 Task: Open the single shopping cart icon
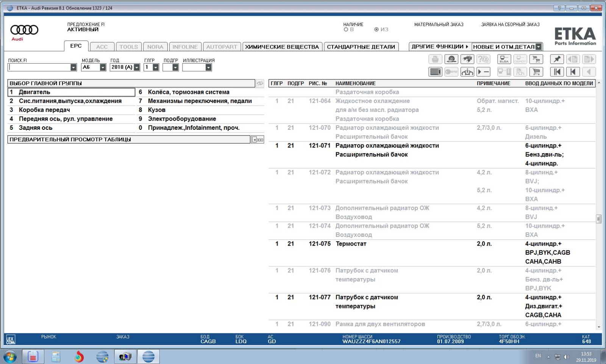point(536,72)
